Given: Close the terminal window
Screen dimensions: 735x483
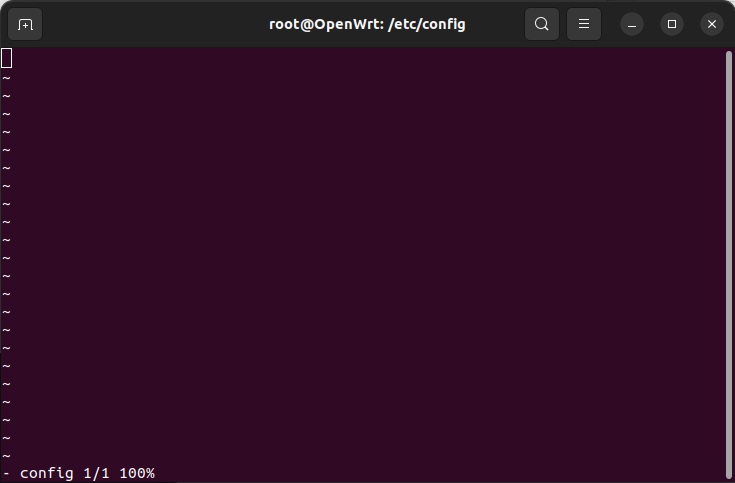Looking at the screenshot, I should click(712, 24).
